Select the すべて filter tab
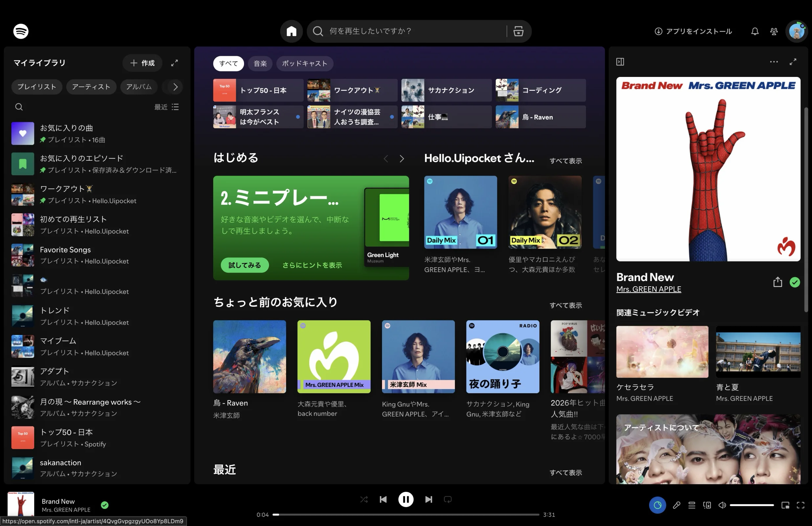Screen dimensions: 812x526 pyautogui.click(x=228, y=63)
